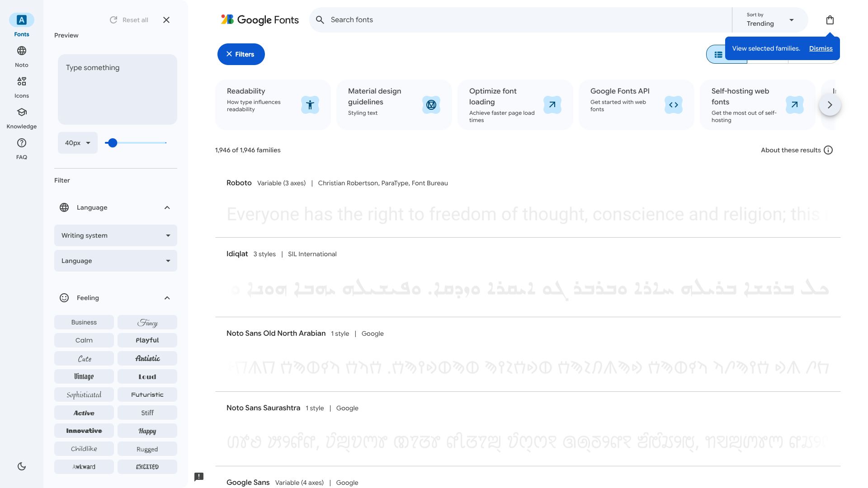The image size is (868, 488).
Task: Select the Happy feeling chip
Action: tap(147, 431)
